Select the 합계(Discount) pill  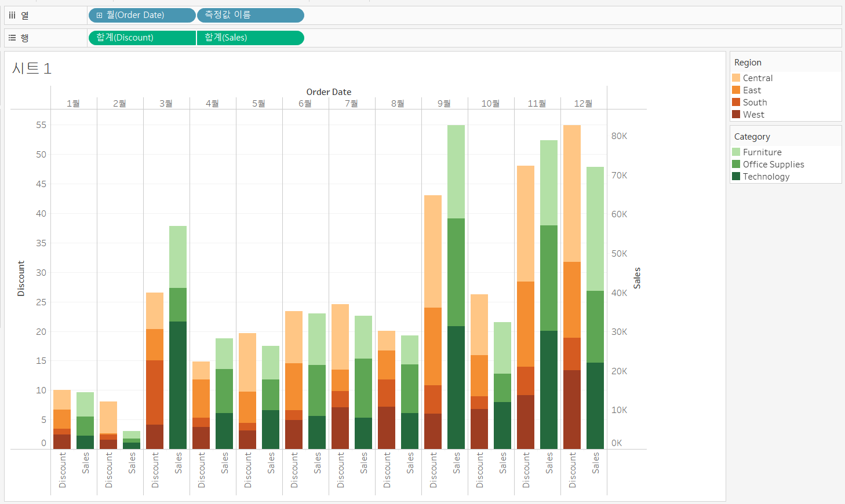coord(142,38)
